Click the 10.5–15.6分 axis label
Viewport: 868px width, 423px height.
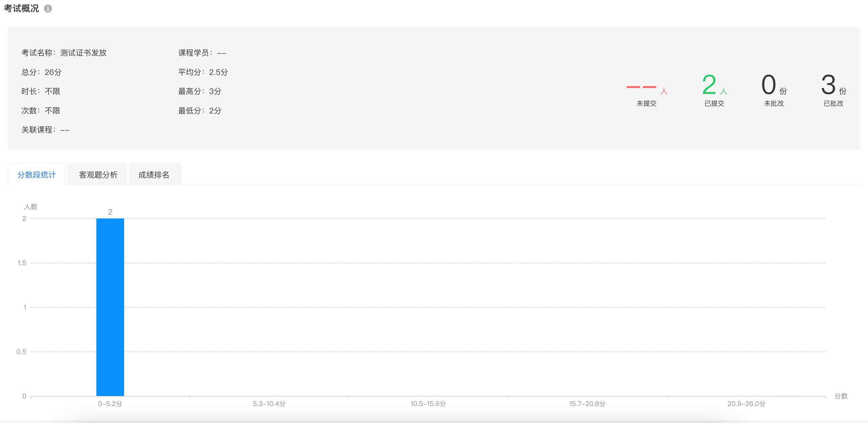(x=428, y=404)
